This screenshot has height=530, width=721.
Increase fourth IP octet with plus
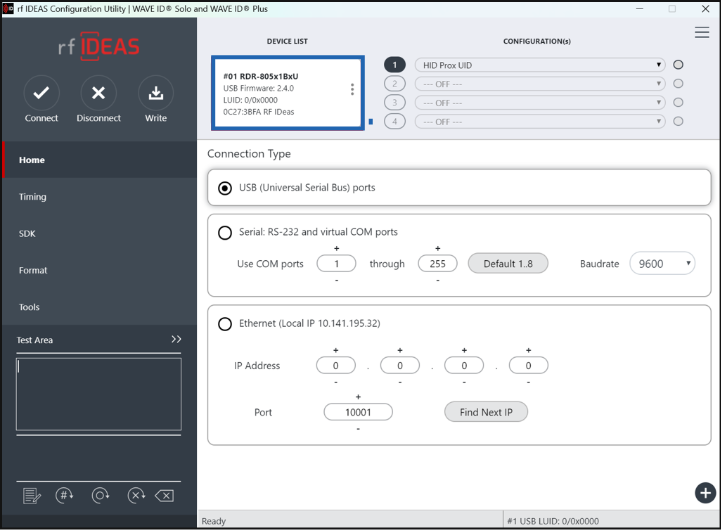pyautogui.click(x=528, y=350)
